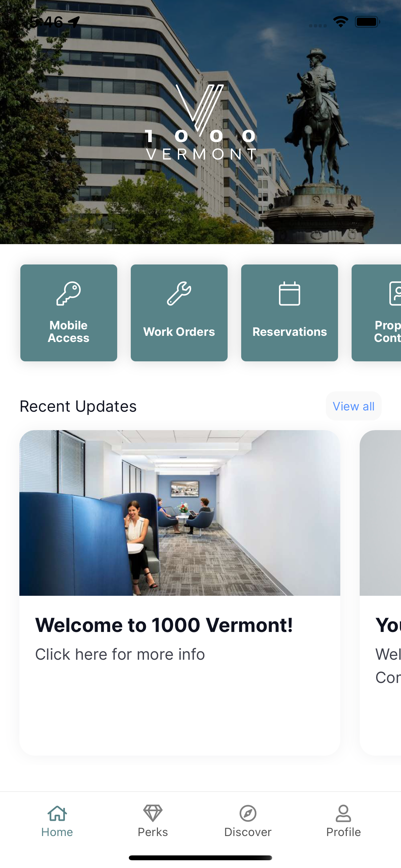Open the Work Orders tile label
The height and width of the screenshot is (868, 401).
[x=179, y=332]
